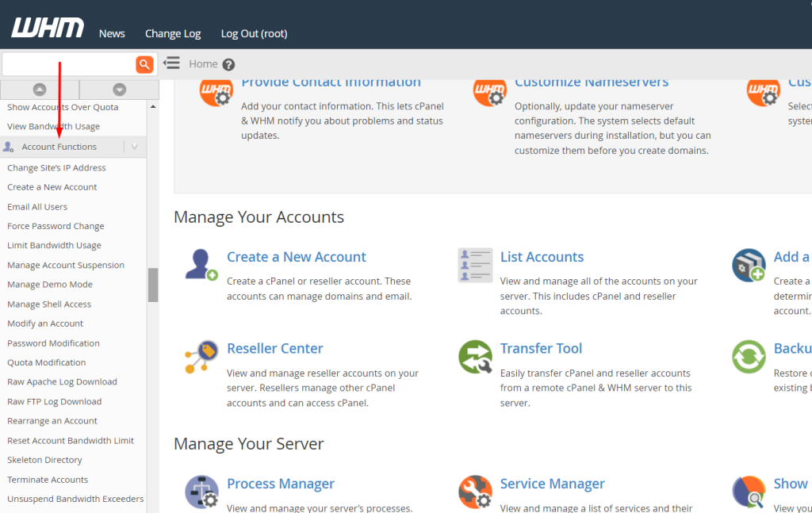Open the help question mark icon
Screen dimensions: 812x513
(228, 65)
